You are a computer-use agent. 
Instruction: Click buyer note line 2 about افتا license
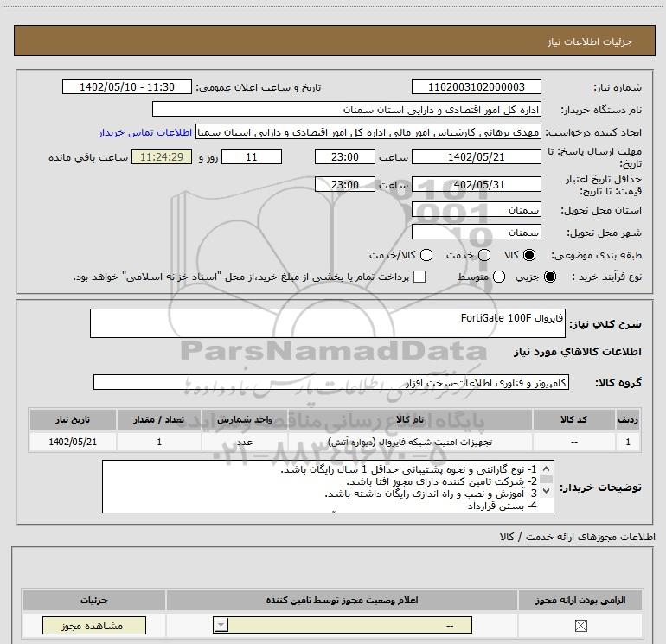click(442, 481)
